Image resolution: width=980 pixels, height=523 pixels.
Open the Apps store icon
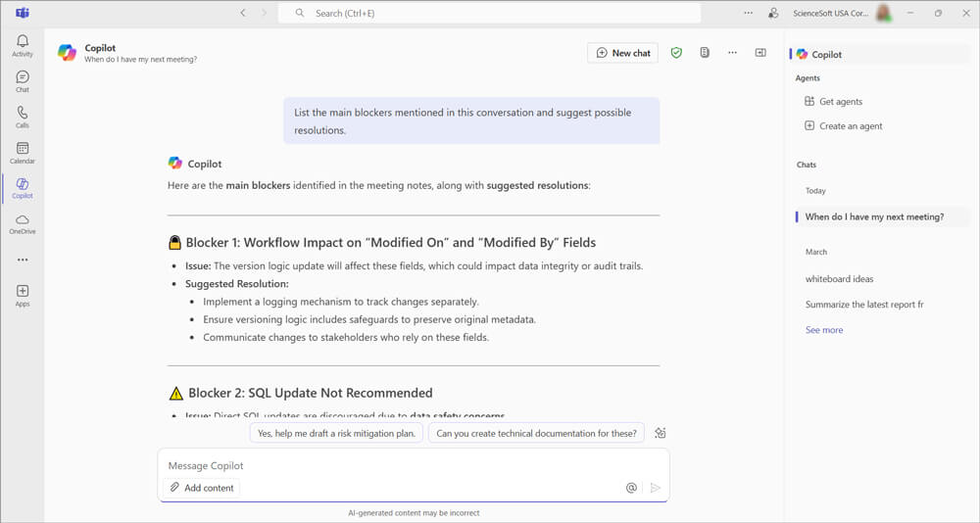point(22,295)
